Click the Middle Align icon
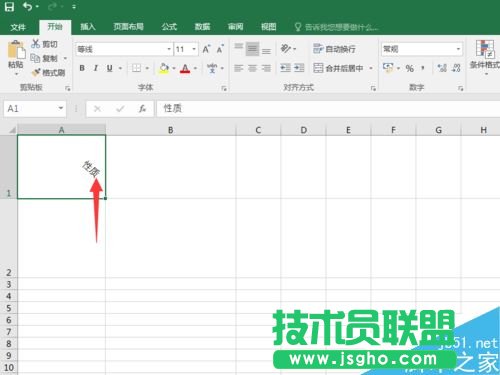This screenshot has height=375, width=500. point(252,49)
